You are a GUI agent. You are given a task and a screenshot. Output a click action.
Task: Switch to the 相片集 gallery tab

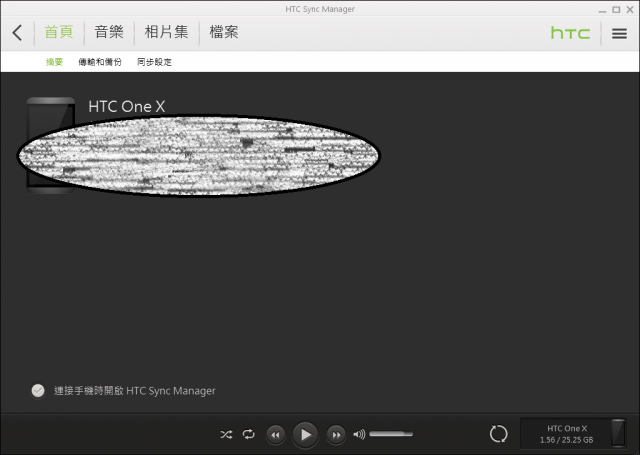(167, 32)
